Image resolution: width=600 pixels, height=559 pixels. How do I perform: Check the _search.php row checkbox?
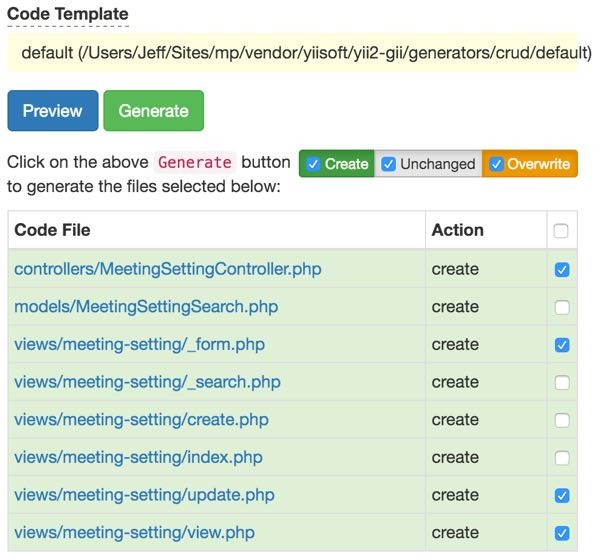click(562, 383)
